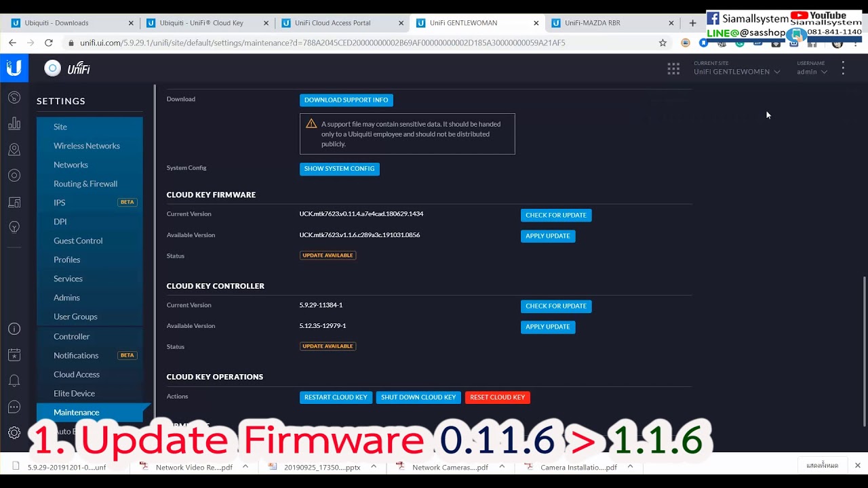Click Restart Cloud Key button
868x488 pixels.
[336, 397]
